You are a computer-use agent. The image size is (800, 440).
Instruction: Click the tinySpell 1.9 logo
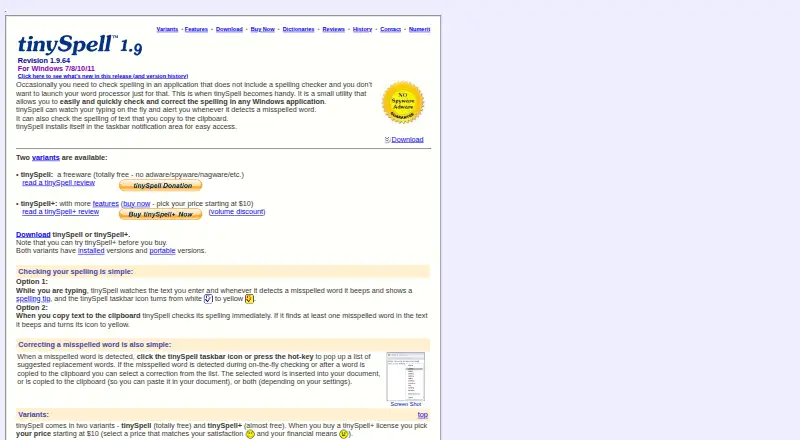80,45
